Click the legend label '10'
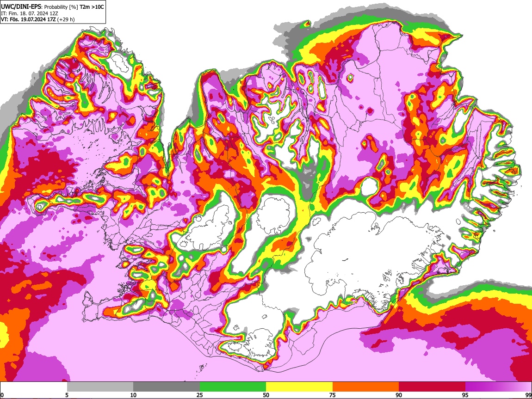This screenshot has height=399, width=532. (x=133, y=395)
